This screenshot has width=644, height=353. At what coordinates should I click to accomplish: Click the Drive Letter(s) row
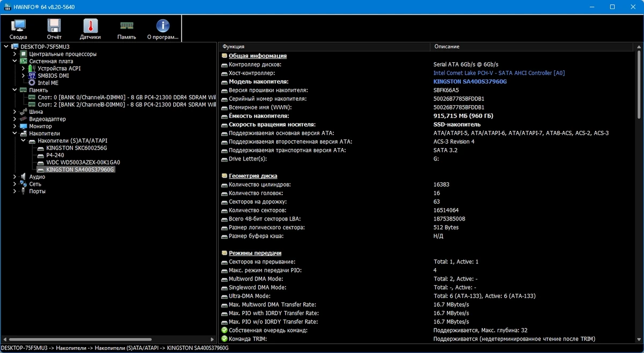coord(427,159)
